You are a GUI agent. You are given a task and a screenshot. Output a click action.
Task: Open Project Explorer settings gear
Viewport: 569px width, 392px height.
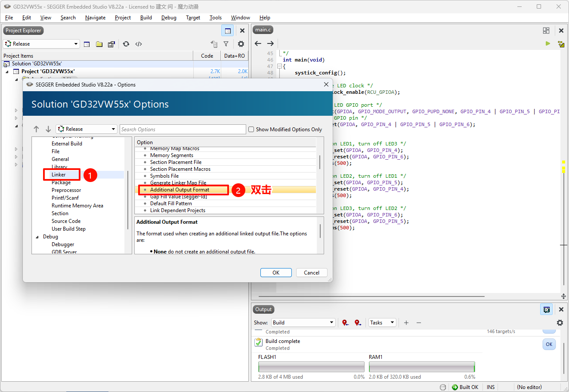pos(241,44)
